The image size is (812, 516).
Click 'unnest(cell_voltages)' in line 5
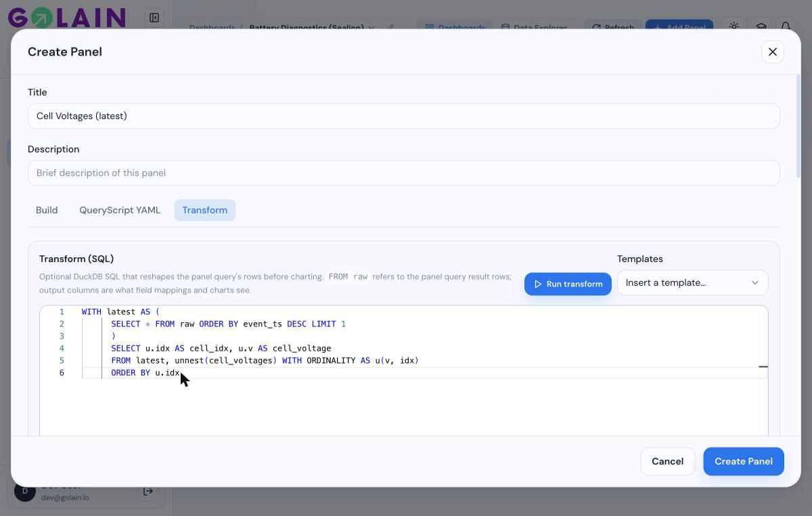coord(226,360)
